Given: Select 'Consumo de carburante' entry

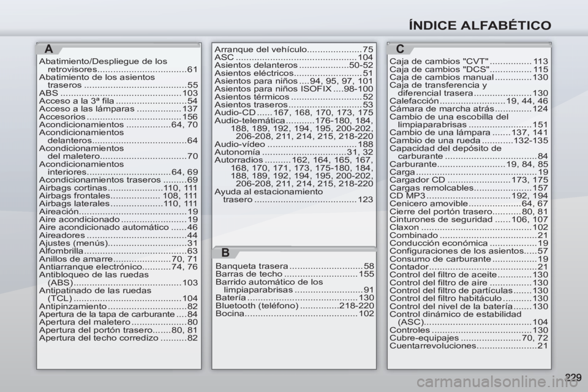Looking at the screenshot, I should tap(469, 259).
